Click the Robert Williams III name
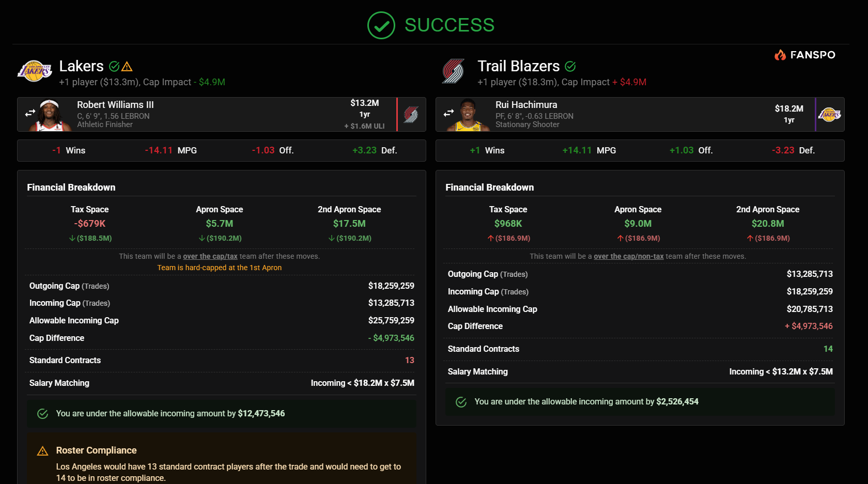The width and height of the screenshot is (868, 484). click(115, 105)
